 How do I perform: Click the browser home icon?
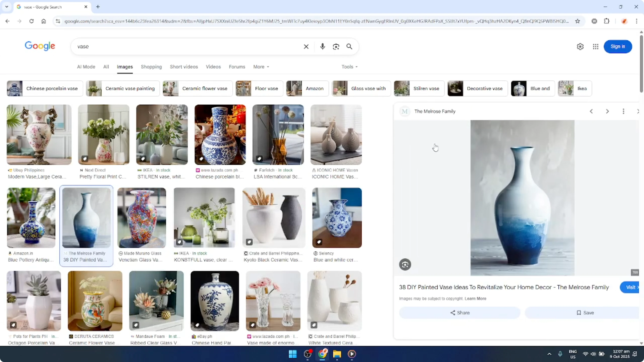(x=44, y=21)
